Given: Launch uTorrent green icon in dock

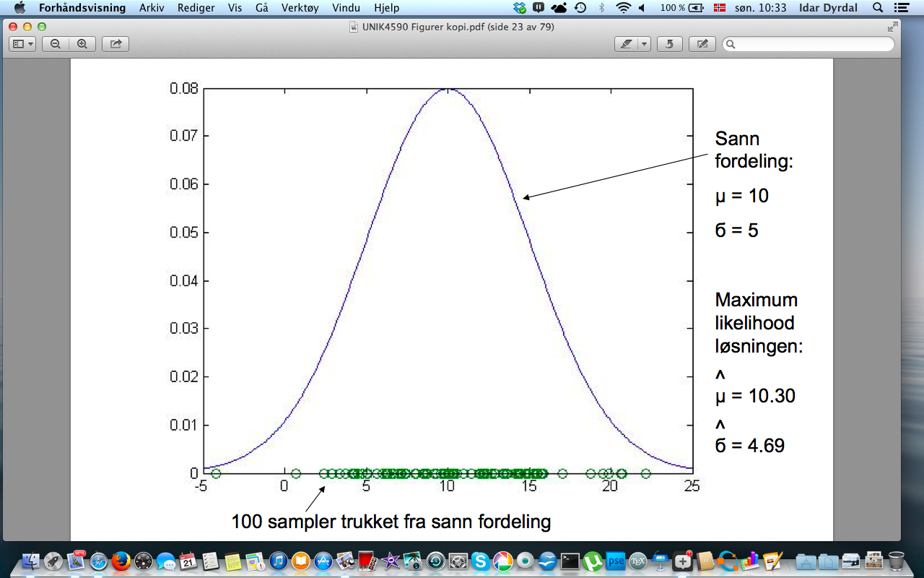Looking at the screenshot, I should (x=593, y=561).
